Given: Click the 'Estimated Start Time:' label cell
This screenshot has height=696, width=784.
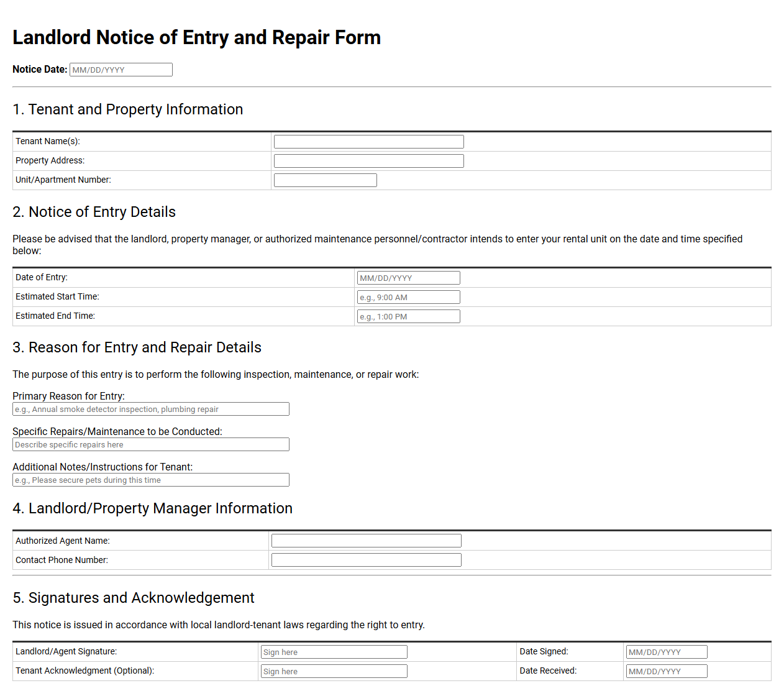Looking at the screenshot, I should 183,297.
